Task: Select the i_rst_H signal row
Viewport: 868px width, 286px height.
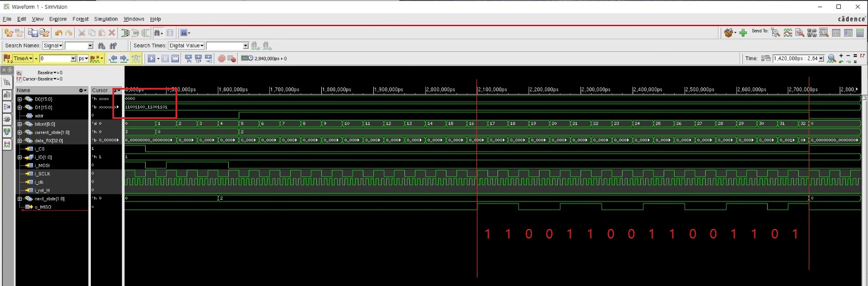Action: click(52, 190)
